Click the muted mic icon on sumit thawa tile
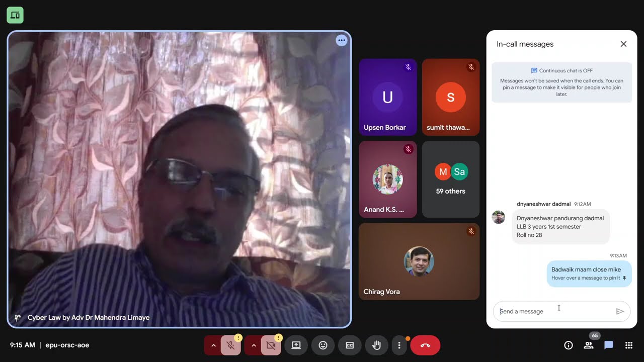 tap(471, 67)
